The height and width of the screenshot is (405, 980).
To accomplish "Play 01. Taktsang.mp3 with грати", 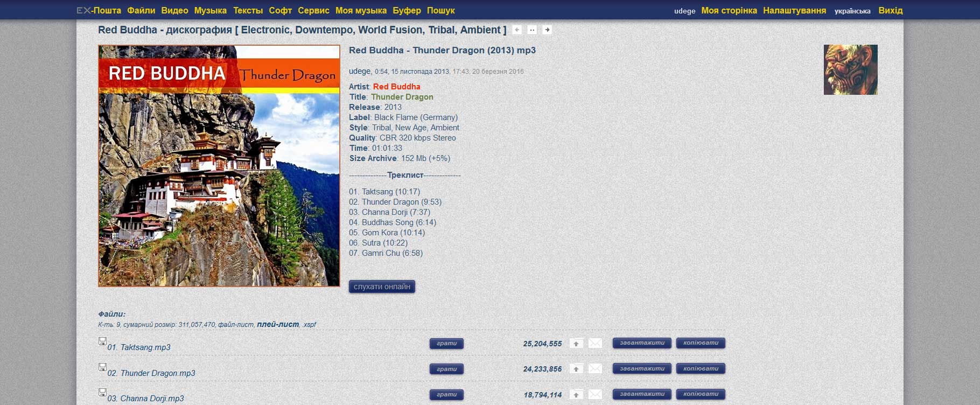I will (x=446, y=344).
